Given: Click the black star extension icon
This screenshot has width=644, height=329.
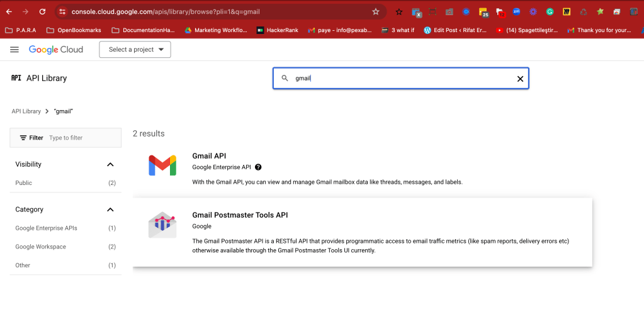Looking at the screenshot, I should coord(399,12).
